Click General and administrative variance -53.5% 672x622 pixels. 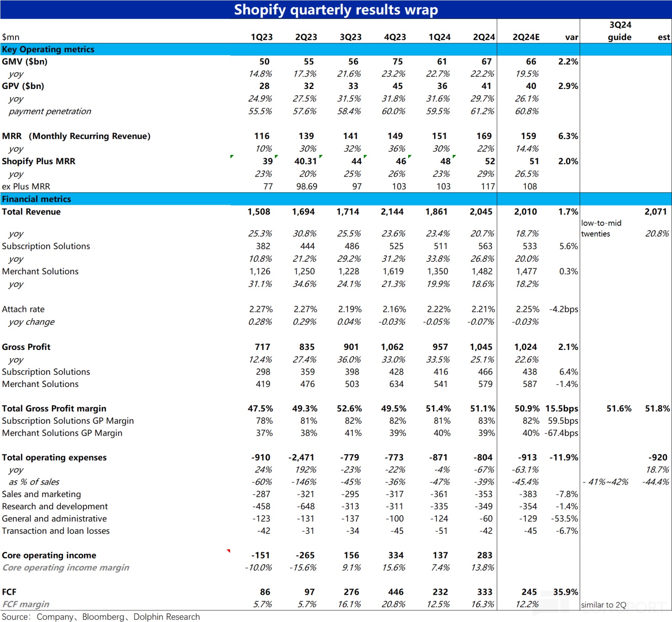pyautogui.click(x=565, y=519)
